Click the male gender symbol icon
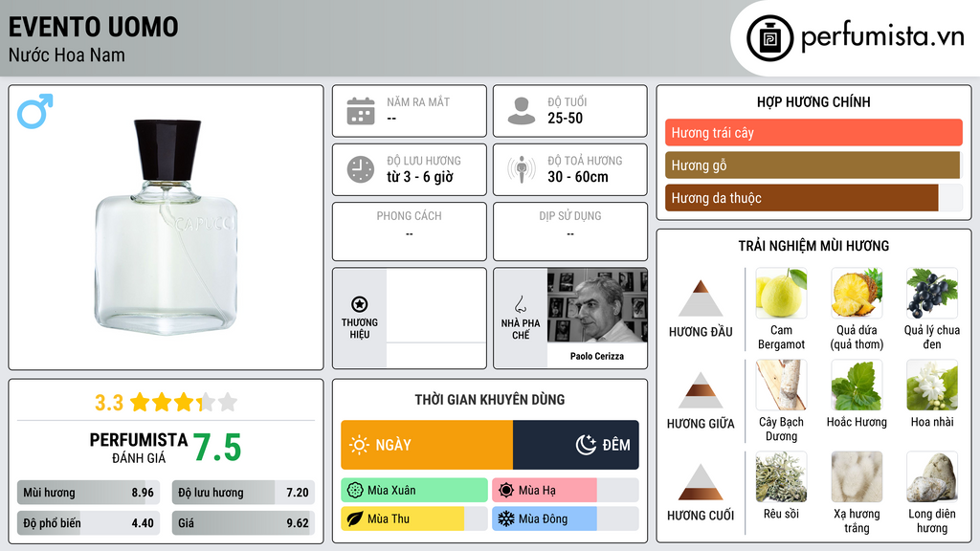This screenshot has width=980, height=551. [35, 111]
